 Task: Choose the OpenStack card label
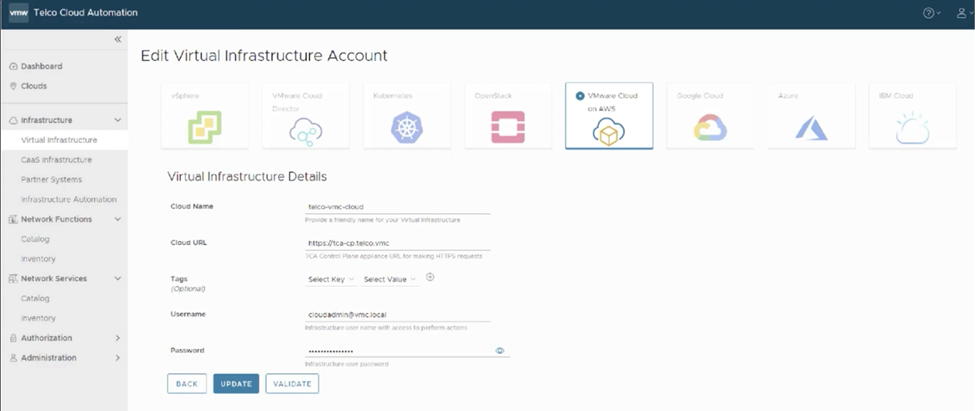[x=492, y=96]
